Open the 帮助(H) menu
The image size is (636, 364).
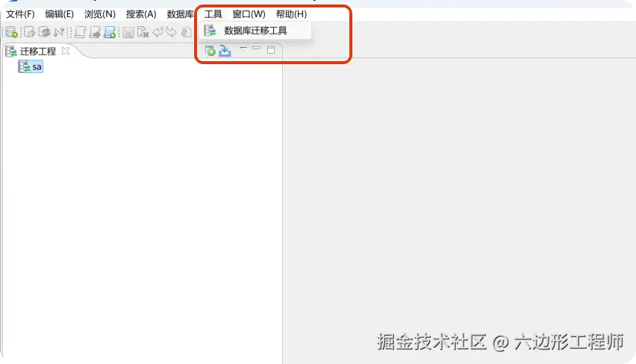291,14
